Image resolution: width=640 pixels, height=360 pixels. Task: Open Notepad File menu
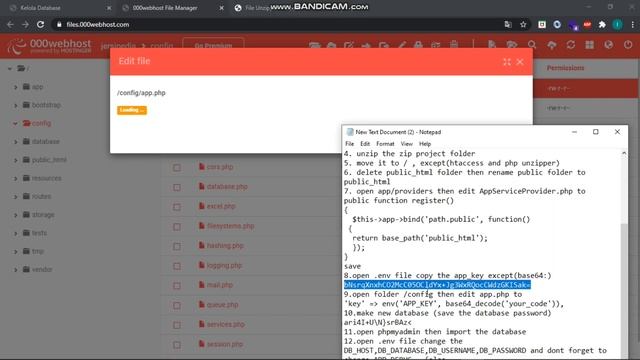click(x=350, y=144)
